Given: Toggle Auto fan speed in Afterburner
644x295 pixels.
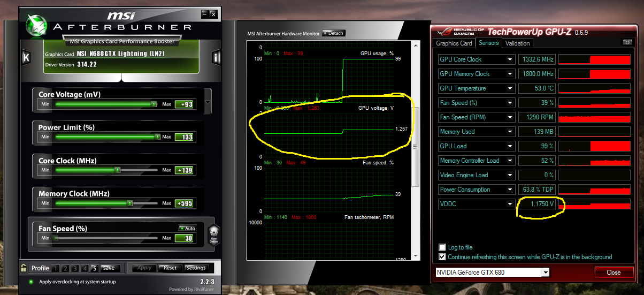Looking at the screenshot, I should point(187,228).
